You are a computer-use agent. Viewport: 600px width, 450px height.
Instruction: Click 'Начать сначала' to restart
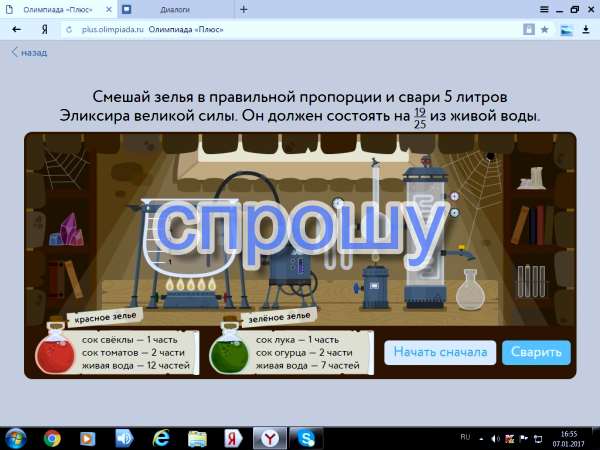440,352
